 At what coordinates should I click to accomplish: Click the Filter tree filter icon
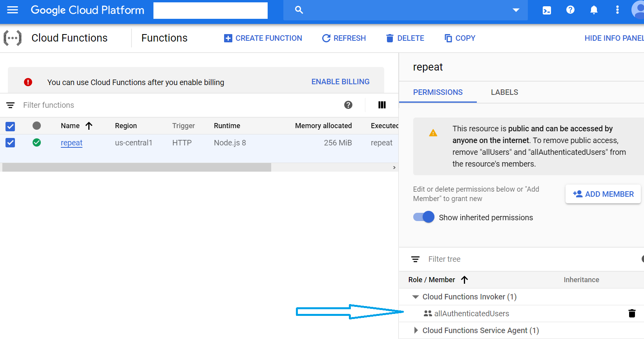click(415, 259)
